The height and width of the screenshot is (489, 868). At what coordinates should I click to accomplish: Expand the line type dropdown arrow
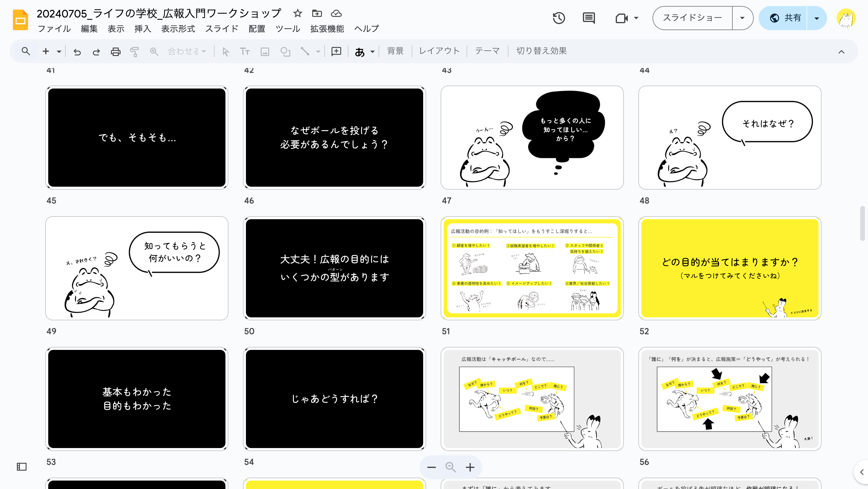(318, 51)
